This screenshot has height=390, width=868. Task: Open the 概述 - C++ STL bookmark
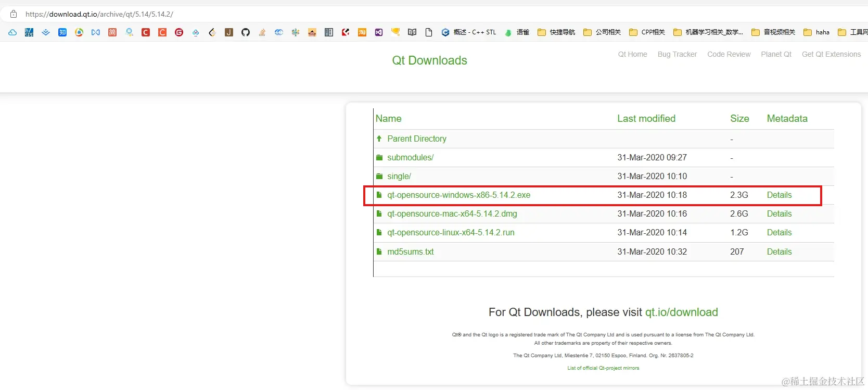coord(469,32)
